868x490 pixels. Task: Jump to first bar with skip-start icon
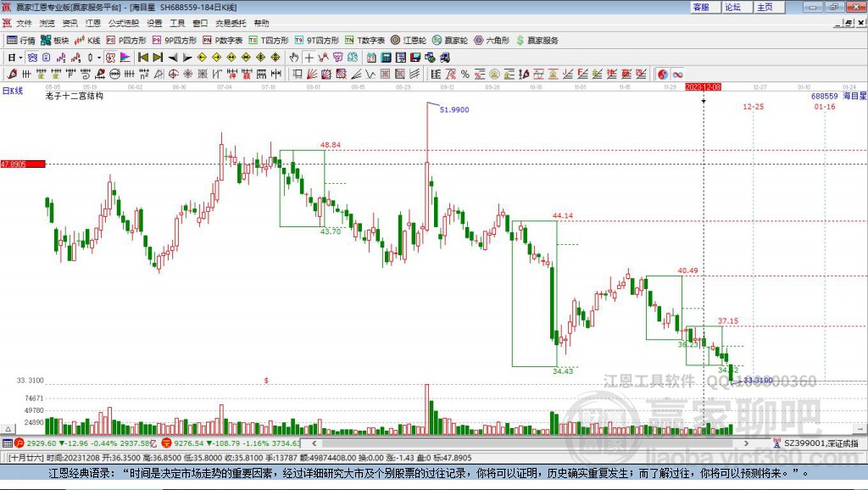(143, 58)
